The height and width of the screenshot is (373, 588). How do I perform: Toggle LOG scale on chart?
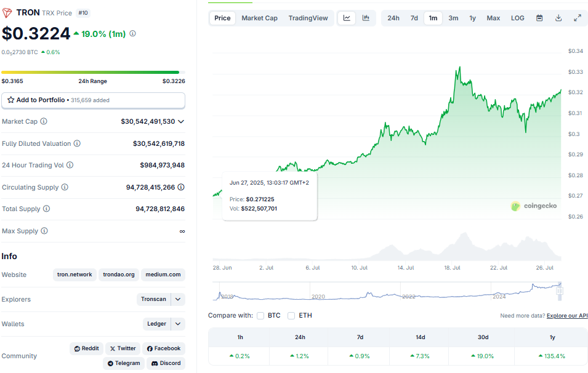click(x=517, y=18)
